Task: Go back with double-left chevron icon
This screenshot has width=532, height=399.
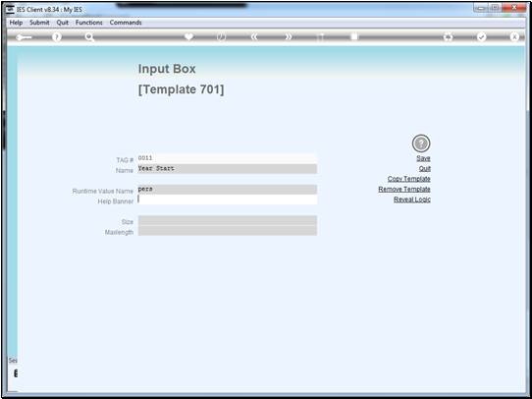Action: point(254,37)
